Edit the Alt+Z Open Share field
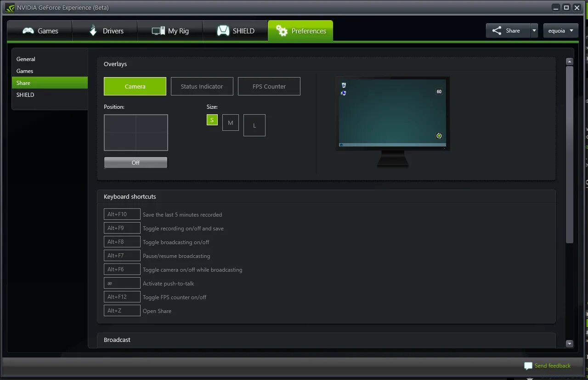Viewport: 588px width, 380px height. tap(122, 311)
